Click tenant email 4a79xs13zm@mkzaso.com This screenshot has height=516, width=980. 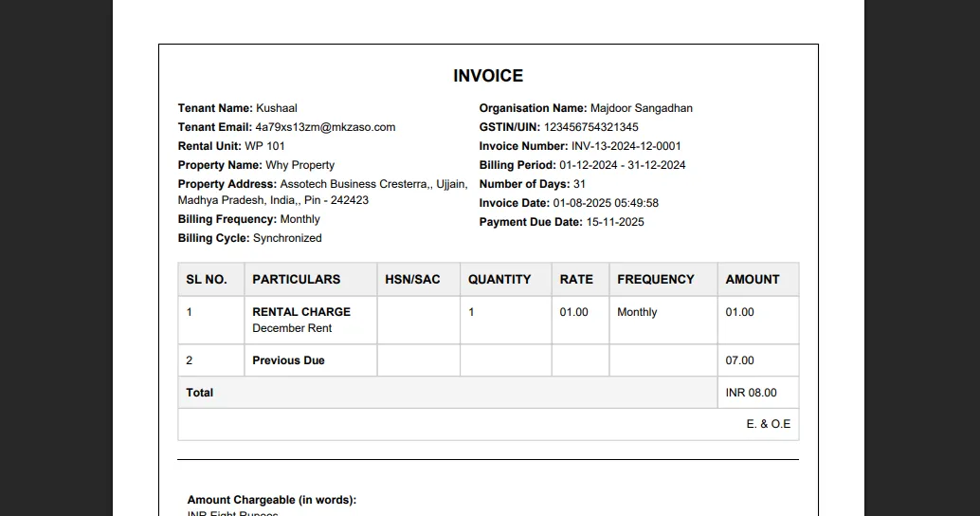tap(325, 127)
